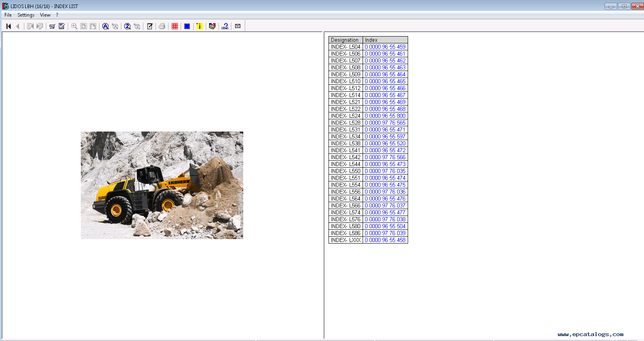Go to first page with start arrow icon

[x=9, y=26]
